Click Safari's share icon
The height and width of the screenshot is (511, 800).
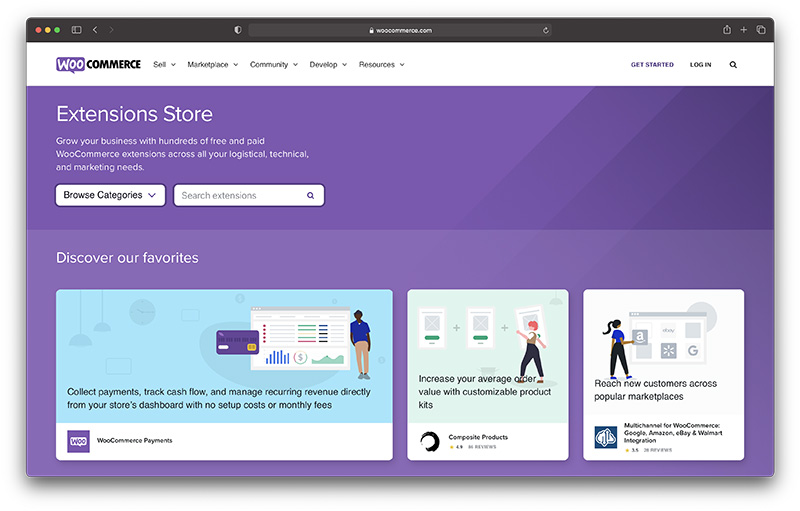(x=727, y=30)
